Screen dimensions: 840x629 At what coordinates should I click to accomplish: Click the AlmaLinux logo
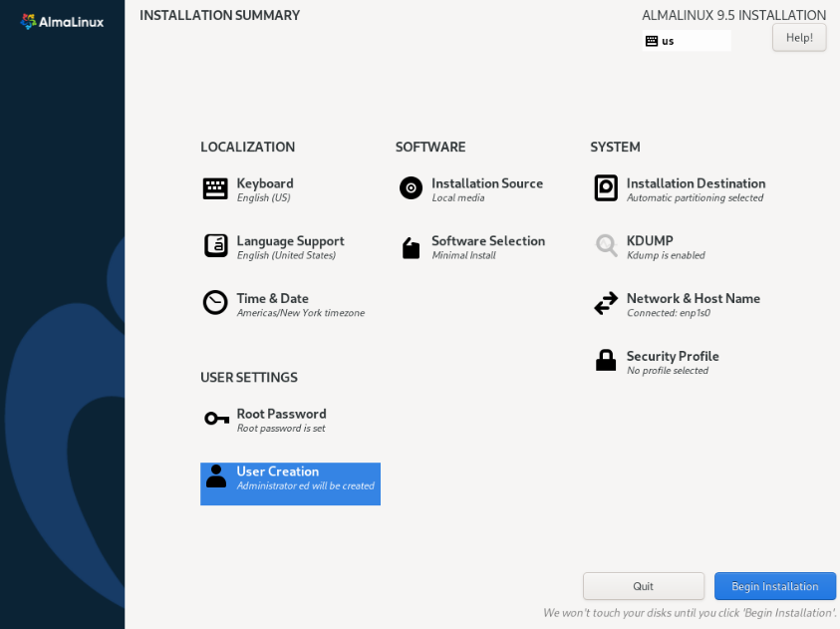click(62, 22)
